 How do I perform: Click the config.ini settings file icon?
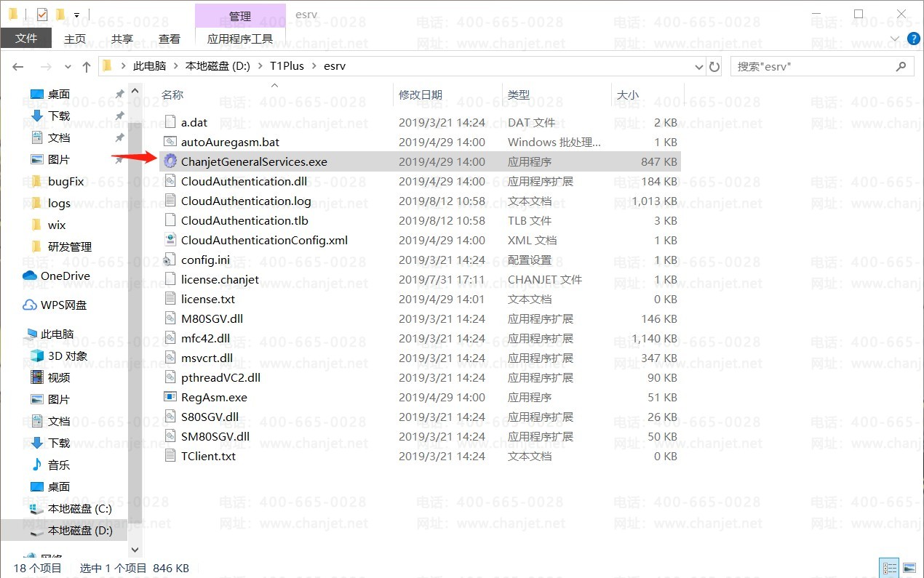click(x=170, y=260)
